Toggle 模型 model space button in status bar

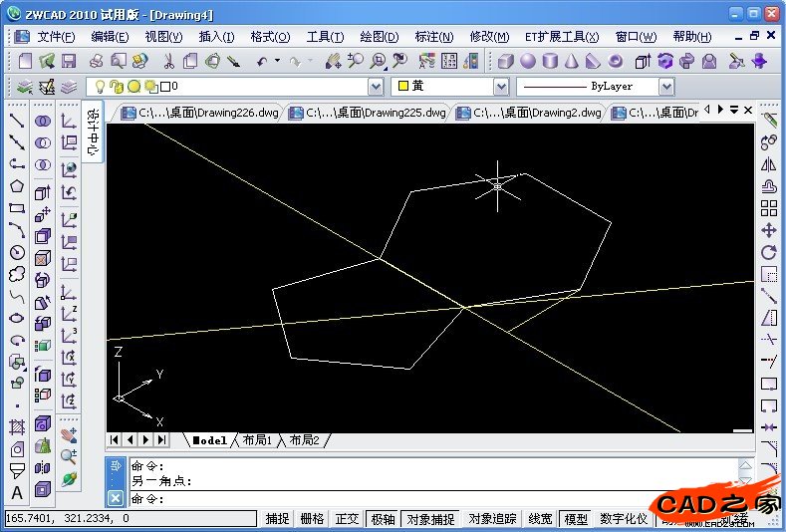tap(576, 518)
